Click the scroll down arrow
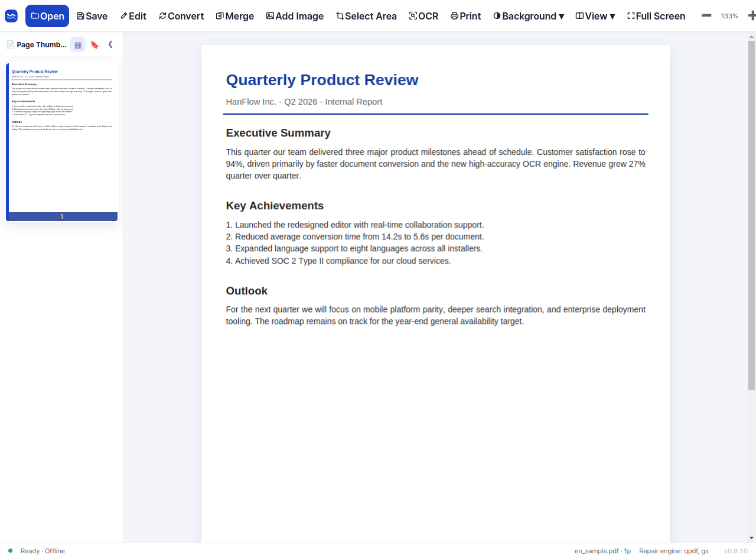This screenshot has height=558, width=756. point(751,538)
